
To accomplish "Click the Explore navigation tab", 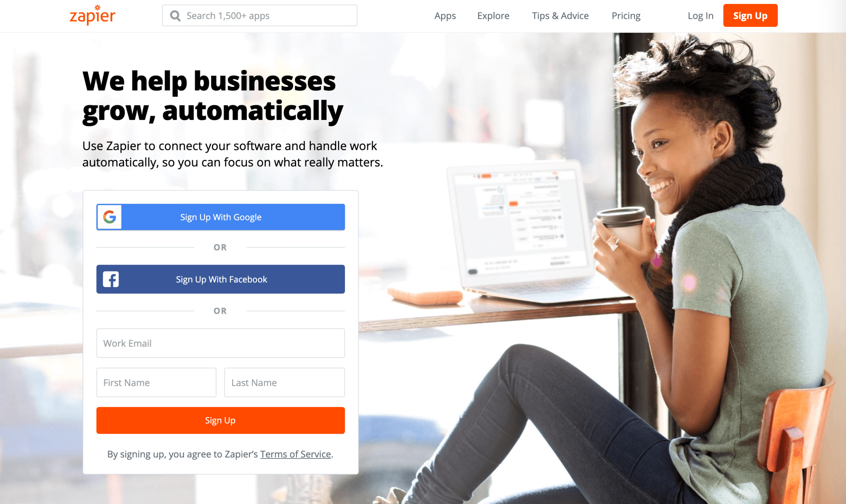I will [493, 16].
